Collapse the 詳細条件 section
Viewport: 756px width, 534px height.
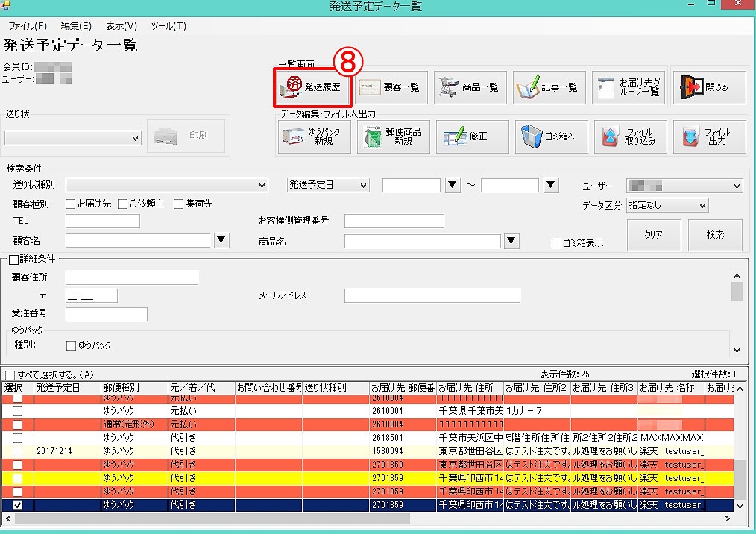(13, 260)
